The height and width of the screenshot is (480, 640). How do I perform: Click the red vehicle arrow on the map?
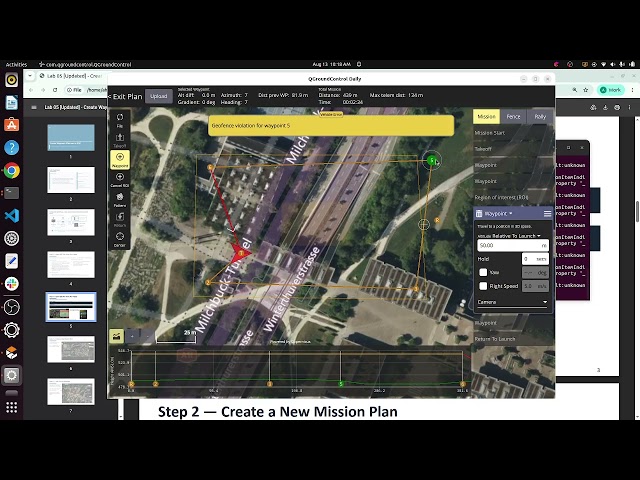tap(240, 253)
